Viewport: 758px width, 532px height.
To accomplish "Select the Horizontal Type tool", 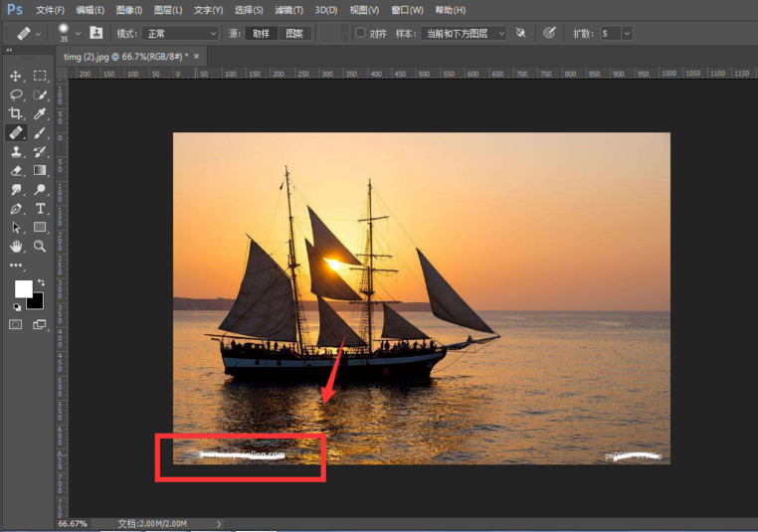I will tap(40, 208).
